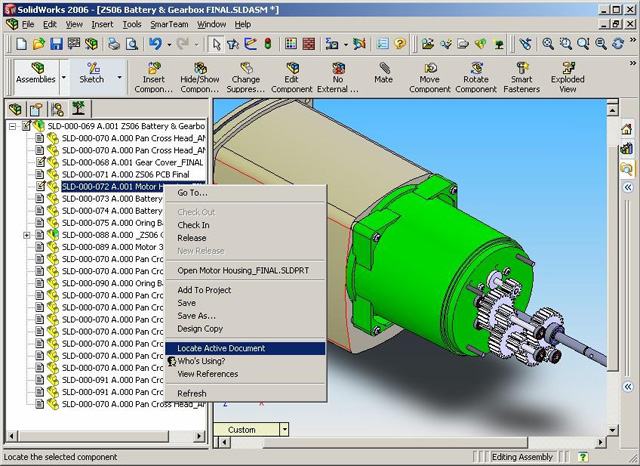This screenshot has height=466, width=640.
Task: Expand Assemblies dropdown arrow
Action: [64, 77]
